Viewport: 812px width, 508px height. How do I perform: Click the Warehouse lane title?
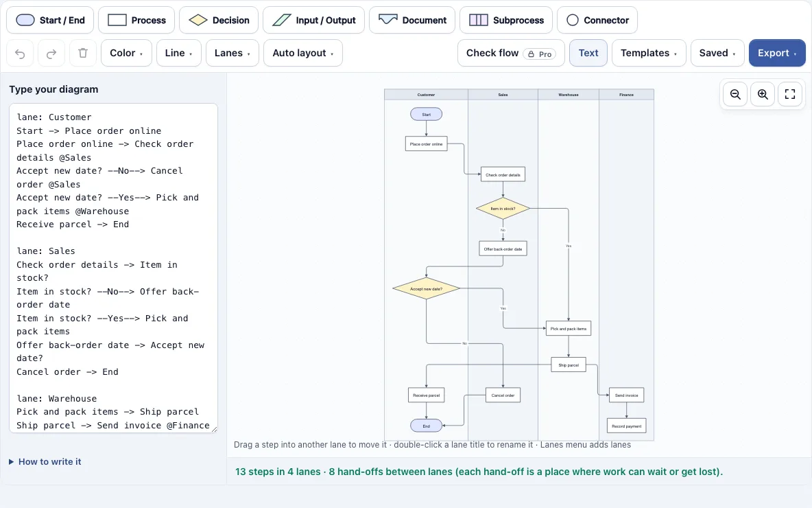pyautogui.click(x=569, y=95)
